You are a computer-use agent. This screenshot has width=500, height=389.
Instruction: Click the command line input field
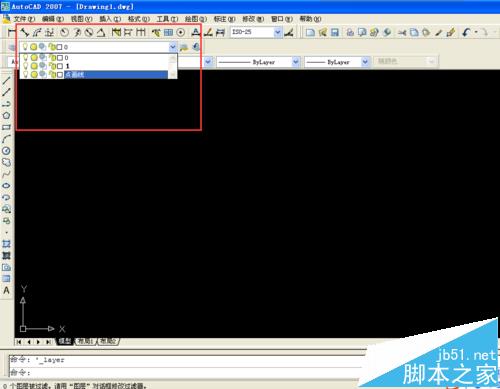187,372
